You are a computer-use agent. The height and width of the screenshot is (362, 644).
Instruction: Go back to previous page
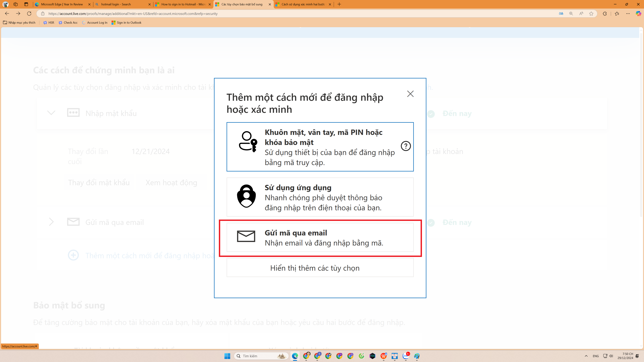point(7,13)
